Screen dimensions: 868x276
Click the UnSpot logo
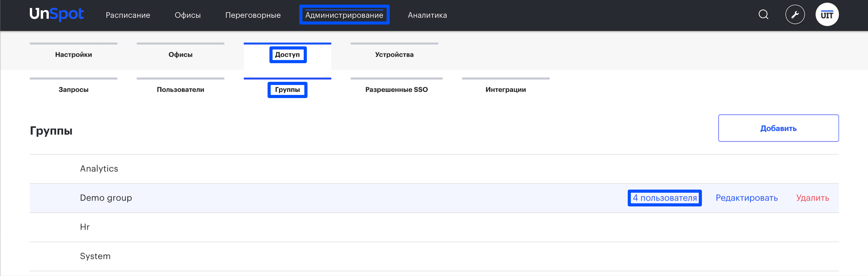56,15
